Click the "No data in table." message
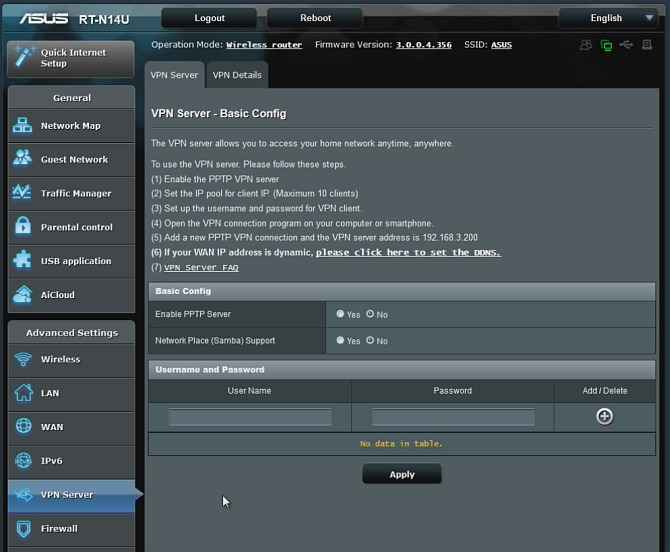 (x=401, y=444)
